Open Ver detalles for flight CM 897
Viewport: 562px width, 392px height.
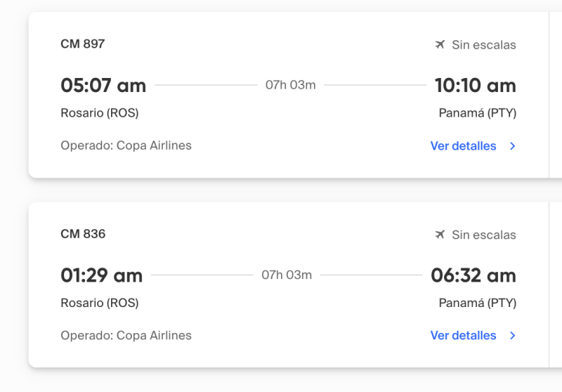click(463, 146)
